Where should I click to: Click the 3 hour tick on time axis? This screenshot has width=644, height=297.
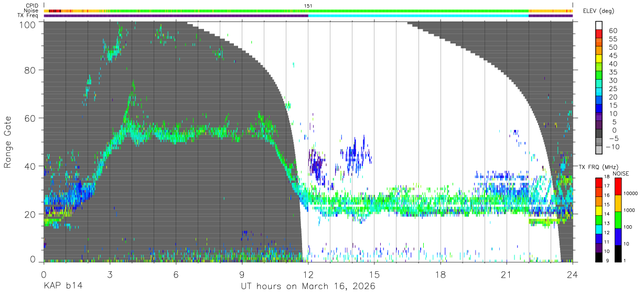point(110,274)
